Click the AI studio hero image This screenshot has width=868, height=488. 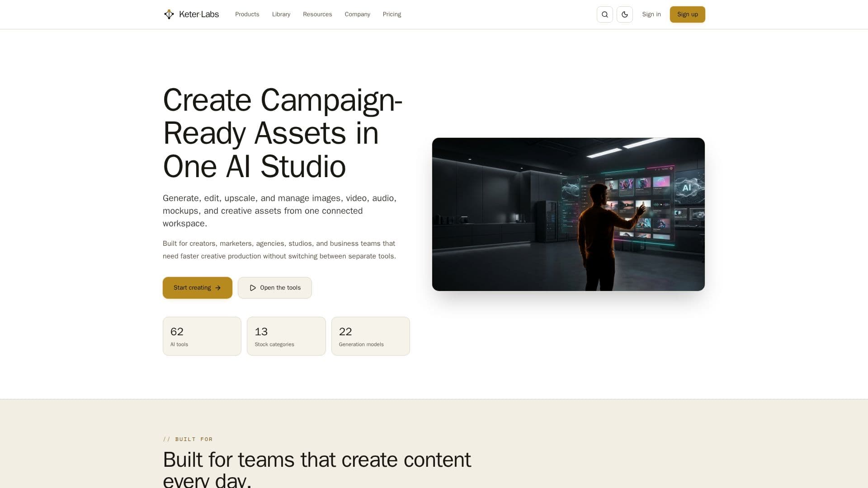(568, 214)
